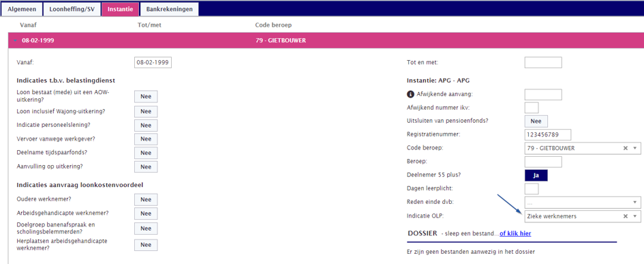The width and height of the screenshot is (644, 264).
Task: Clear the Indicatie OLP selection with X
Action: (x=626, y=216)
